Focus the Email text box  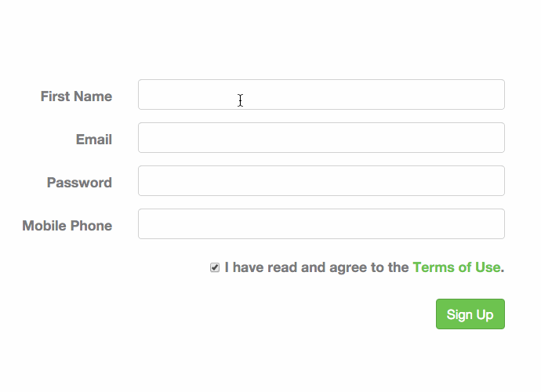(321, 138)
